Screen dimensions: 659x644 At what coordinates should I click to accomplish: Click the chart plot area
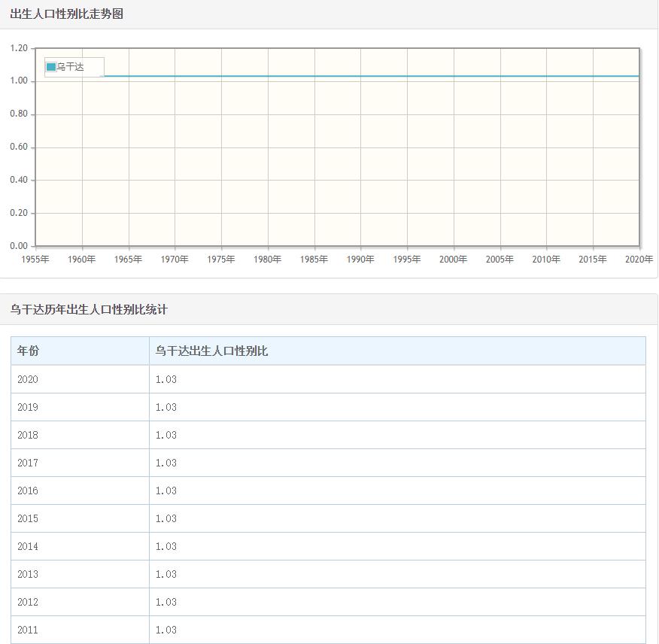[339, 150]
